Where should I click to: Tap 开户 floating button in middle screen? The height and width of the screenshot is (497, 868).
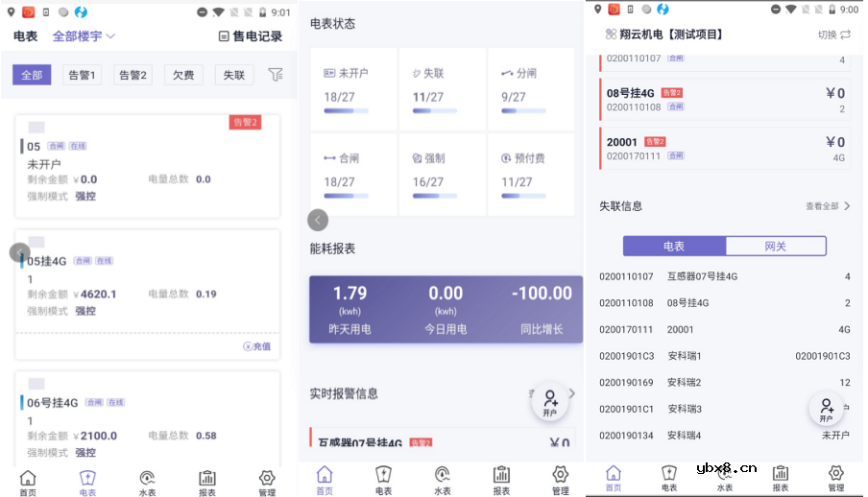coord(549,403)
